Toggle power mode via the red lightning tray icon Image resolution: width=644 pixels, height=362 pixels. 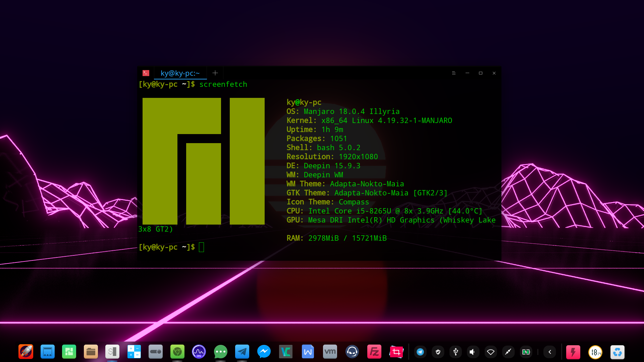[574, 352]
